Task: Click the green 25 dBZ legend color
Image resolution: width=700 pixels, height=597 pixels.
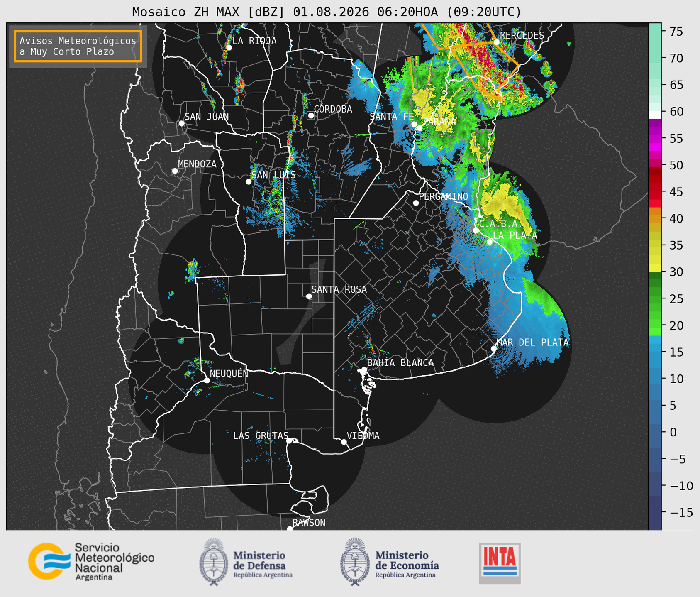Action: (x=655, y=298)
